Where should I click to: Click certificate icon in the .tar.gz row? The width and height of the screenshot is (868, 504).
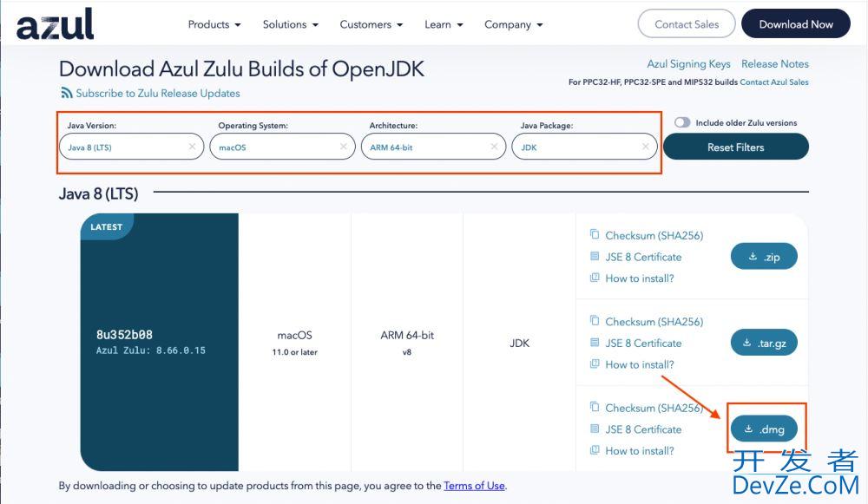point(595,343)
